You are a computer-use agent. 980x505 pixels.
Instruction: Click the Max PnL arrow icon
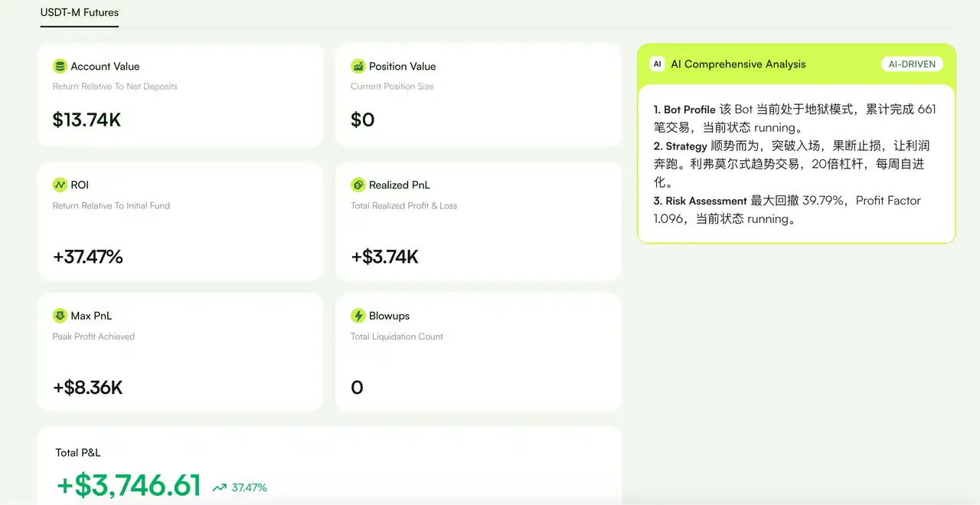(60, 316)
